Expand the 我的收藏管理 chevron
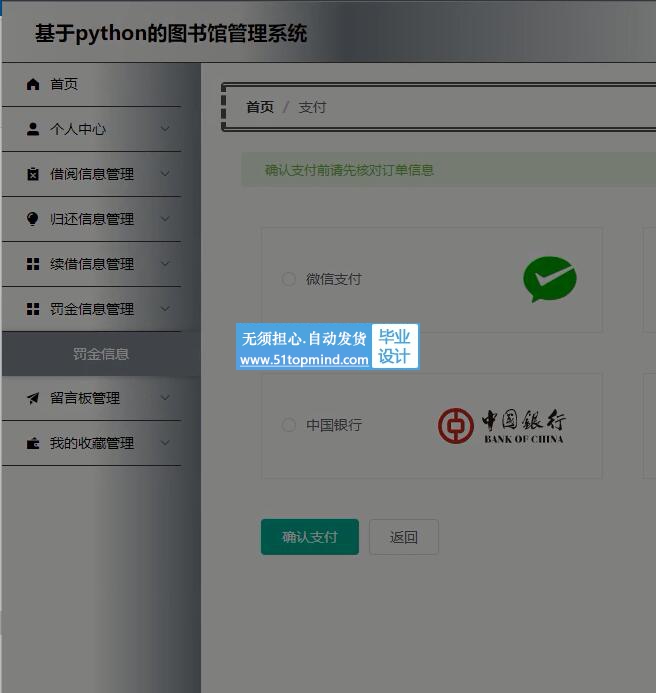Screen dimensions: 656x693 point(165,442)
